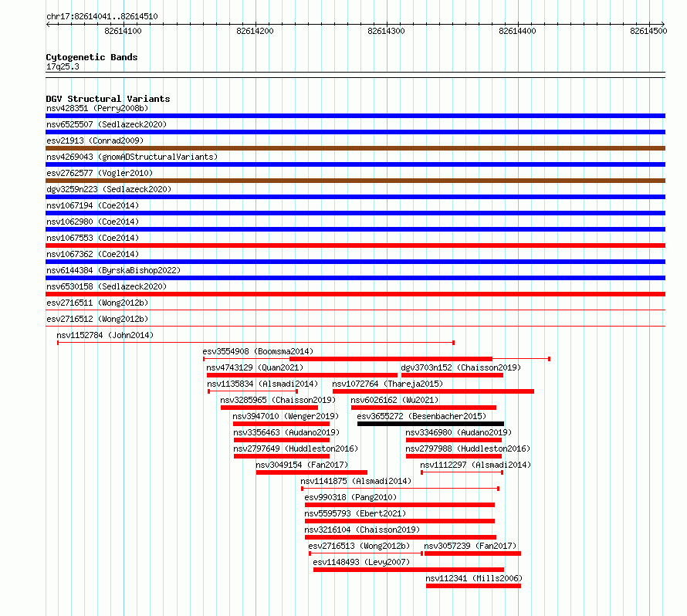Click ruler position 82614100
Screen dimensions: 687x616
123,31
